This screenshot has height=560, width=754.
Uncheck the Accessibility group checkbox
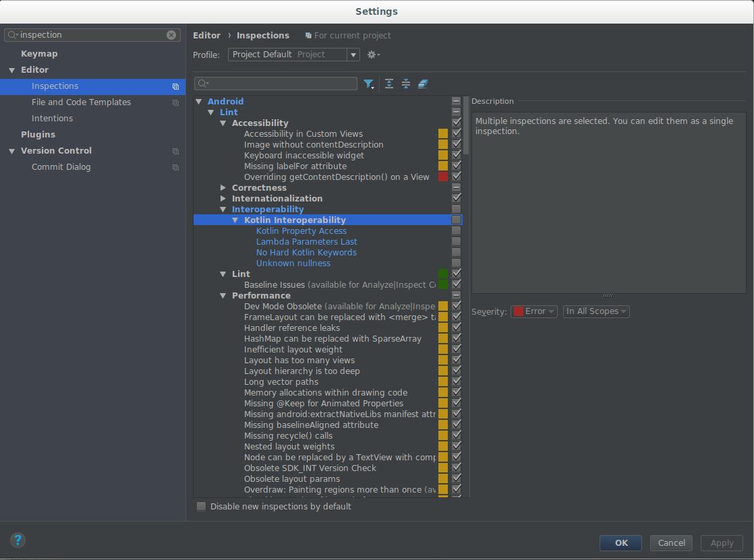point(457,123)
